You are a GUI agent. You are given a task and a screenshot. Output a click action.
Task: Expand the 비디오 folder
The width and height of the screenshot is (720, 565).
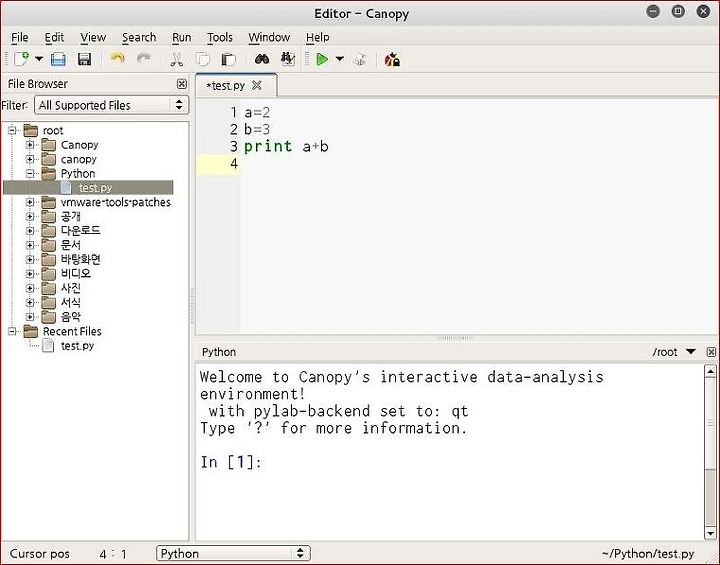point(30,274)
